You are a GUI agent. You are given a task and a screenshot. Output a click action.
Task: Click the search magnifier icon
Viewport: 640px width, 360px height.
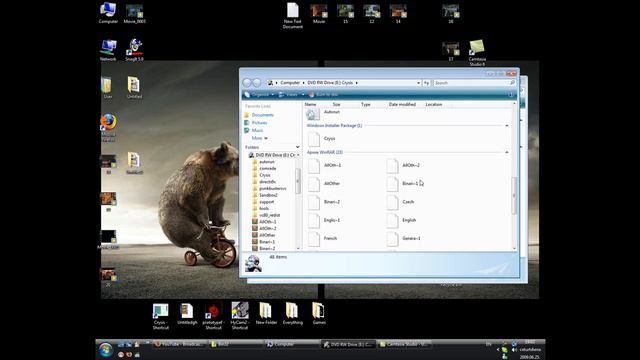point(512,83)
